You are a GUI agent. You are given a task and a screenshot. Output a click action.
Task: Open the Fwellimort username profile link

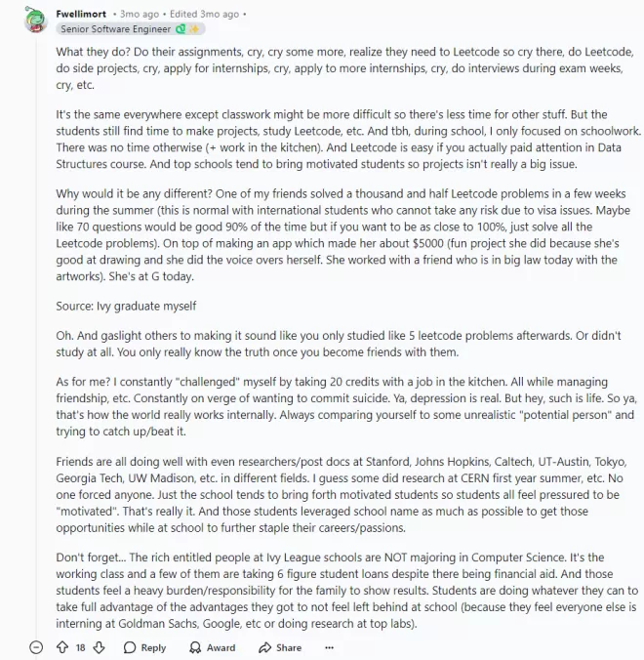pos(81,14)
